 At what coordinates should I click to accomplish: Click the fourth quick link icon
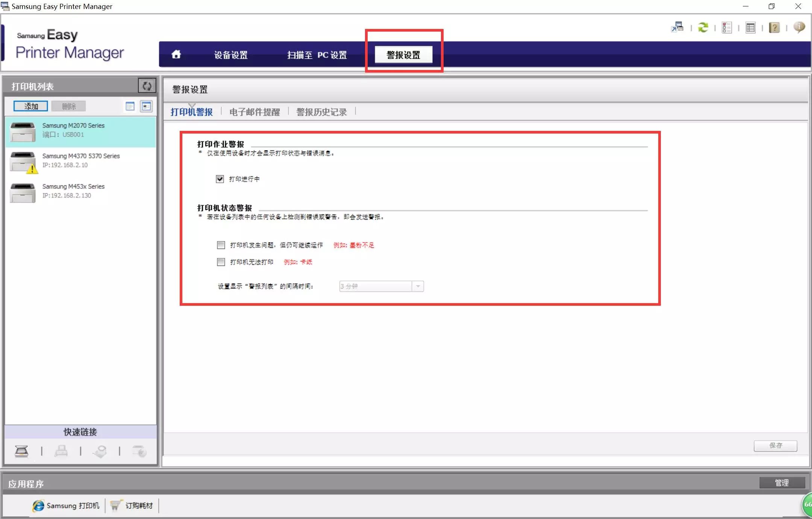(x=139, y=451)
